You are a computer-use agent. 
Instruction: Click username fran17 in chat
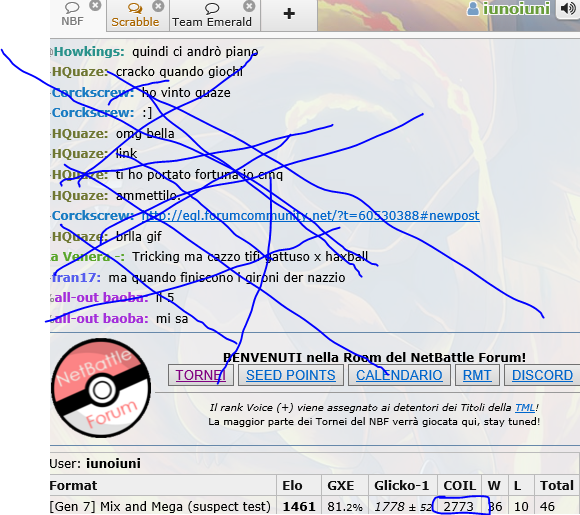tap(76, 277)
